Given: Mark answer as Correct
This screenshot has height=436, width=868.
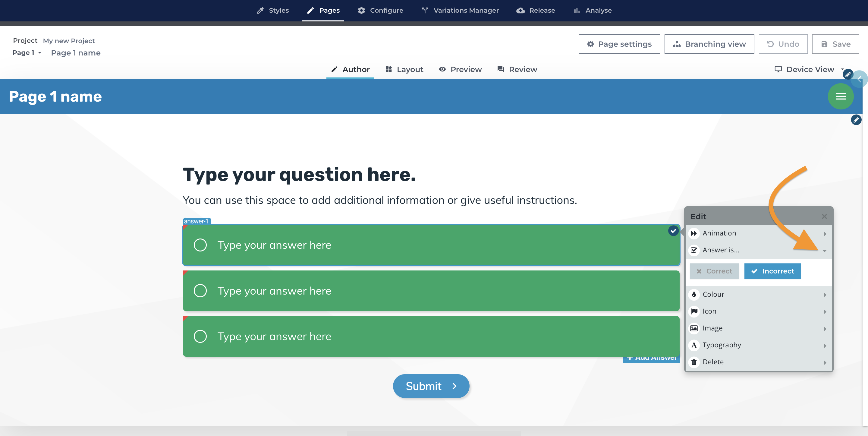Looking at the screenshot, I should pyautogui.click(x=714, y=271).
